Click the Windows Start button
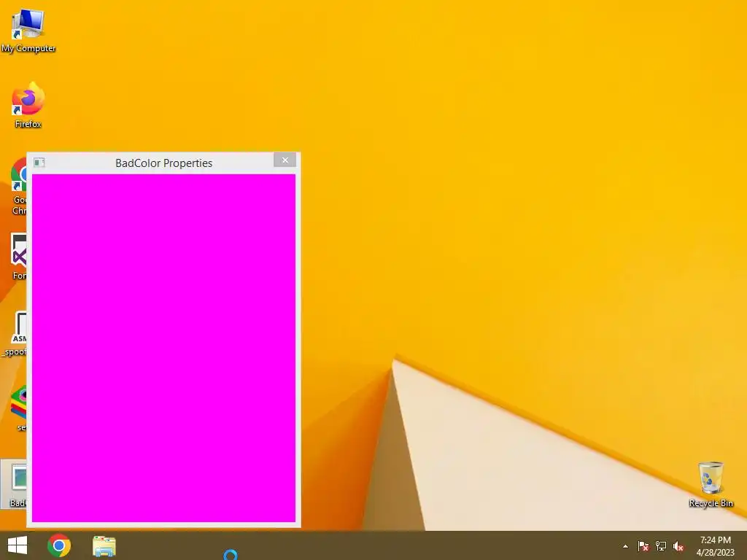Screen dimensions: 747x560 point(18,545)
